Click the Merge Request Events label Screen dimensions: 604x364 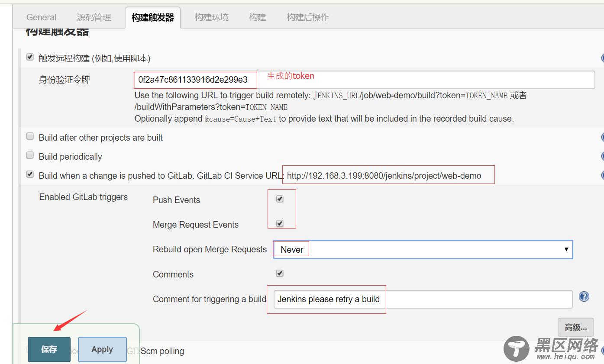[x=196, y=225]
